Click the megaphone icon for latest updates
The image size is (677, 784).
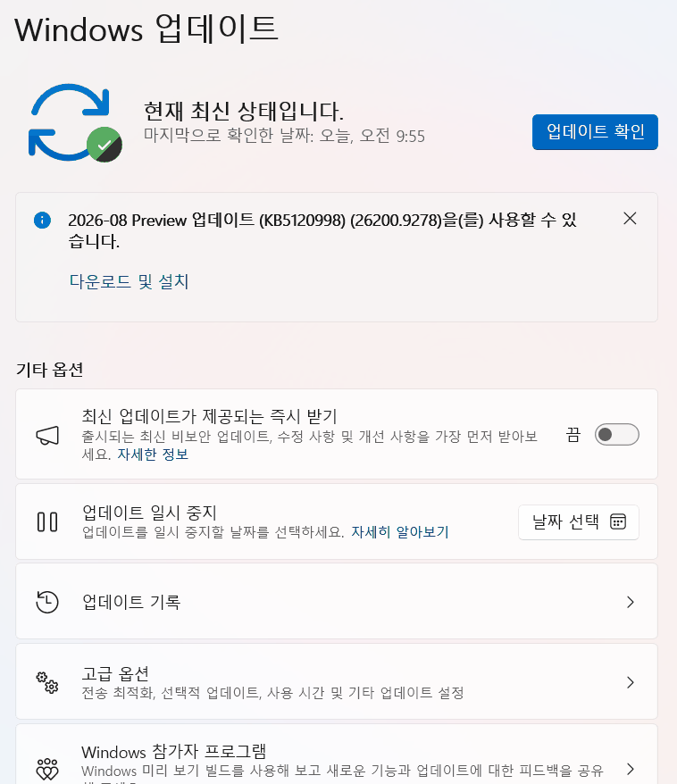(x=47, y=436)
